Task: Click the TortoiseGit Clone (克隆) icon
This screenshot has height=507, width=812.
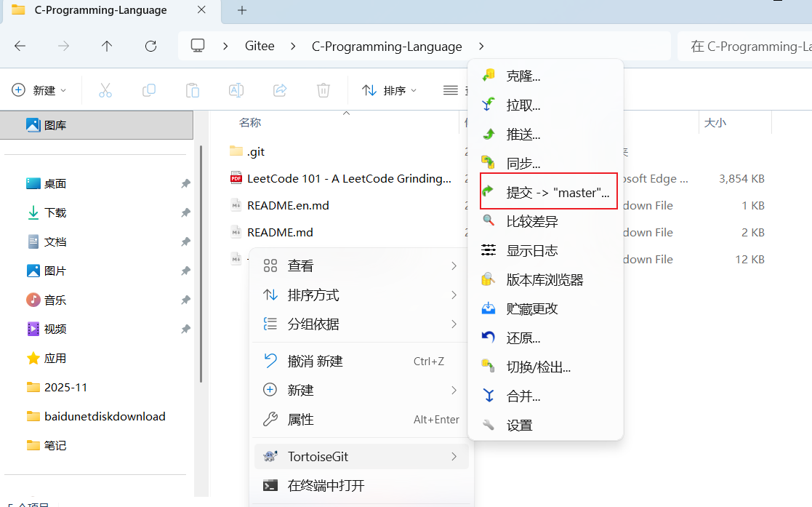Action: pos(489,76)
